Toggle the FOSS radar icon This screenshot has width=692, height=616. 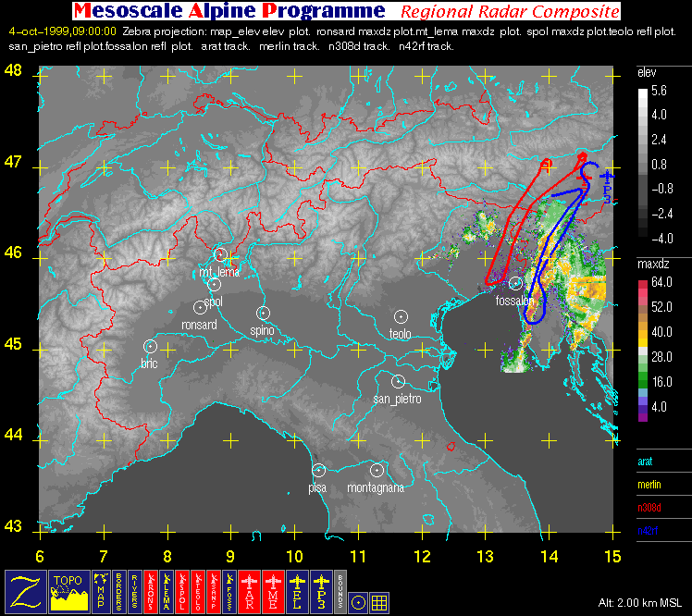pyautogui.click(x=229, y=592)
